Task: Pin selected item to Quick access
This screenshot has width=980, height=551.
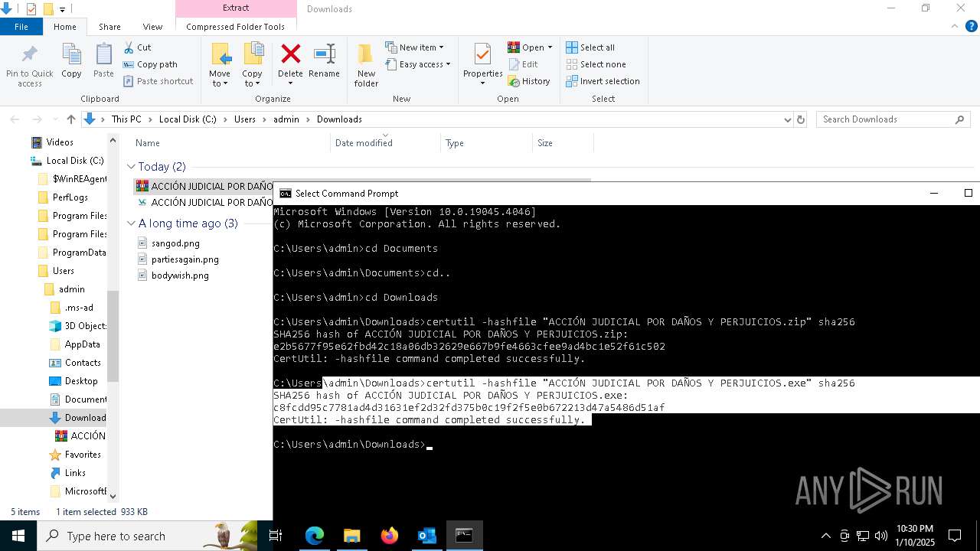Action: (x=30, y=65)
